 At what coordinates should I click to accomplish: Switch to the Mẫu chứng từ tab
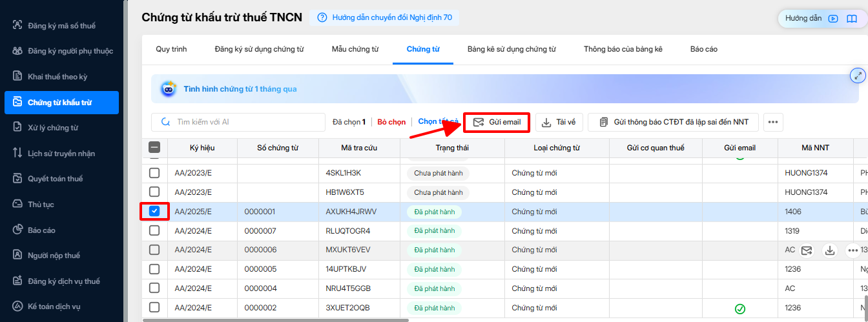pyautogui.click(x=355, y=49)
